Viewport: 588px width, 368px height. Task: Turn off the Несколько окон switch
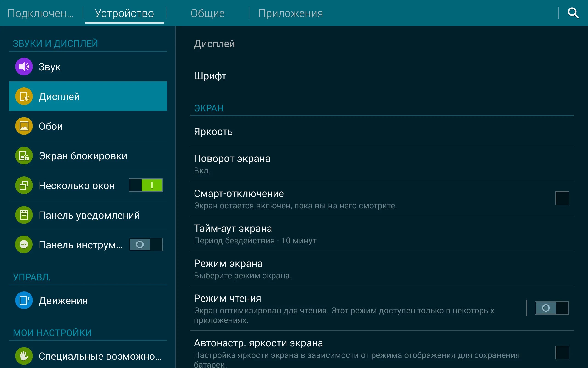point(146,185)
